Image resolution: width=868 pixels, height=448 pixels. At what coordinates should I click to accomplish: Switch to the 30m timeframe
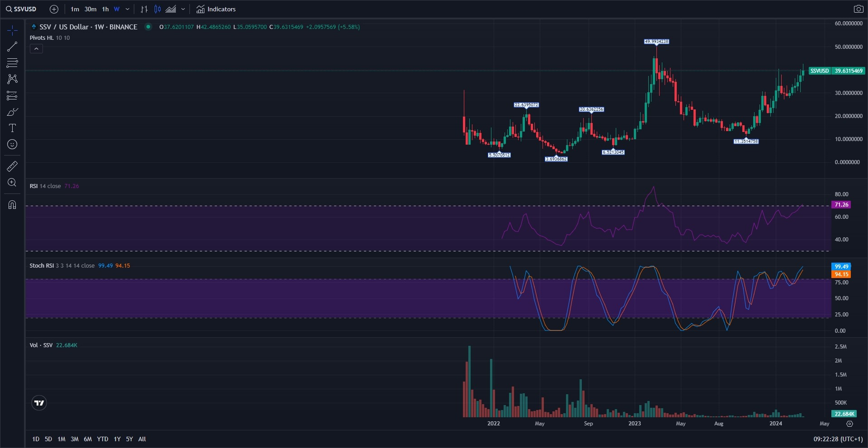(x=90, y=9)
